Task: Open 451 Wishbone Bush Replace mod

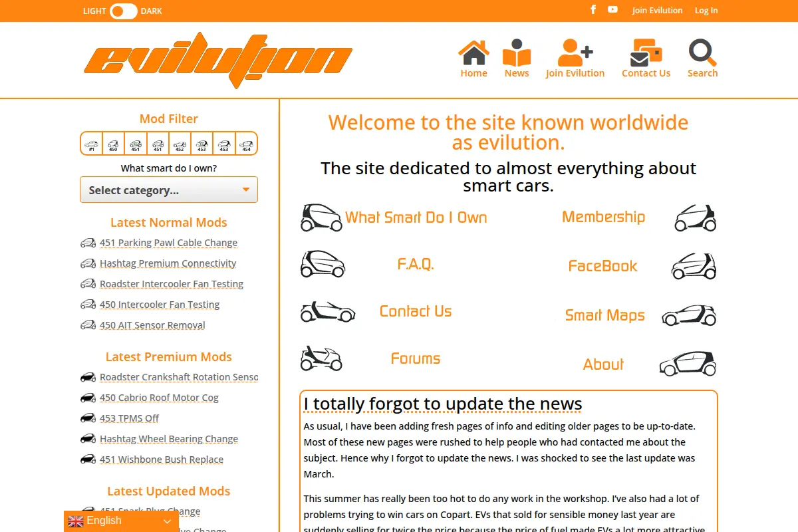Action: (162, 460)
